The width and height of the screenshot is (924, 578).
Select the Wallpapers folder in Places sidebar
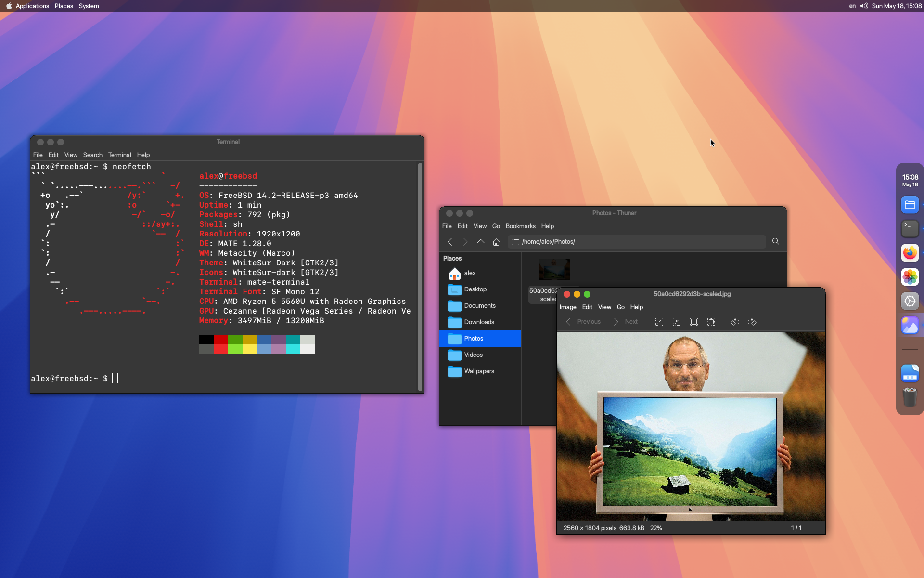tap(479, 371)
